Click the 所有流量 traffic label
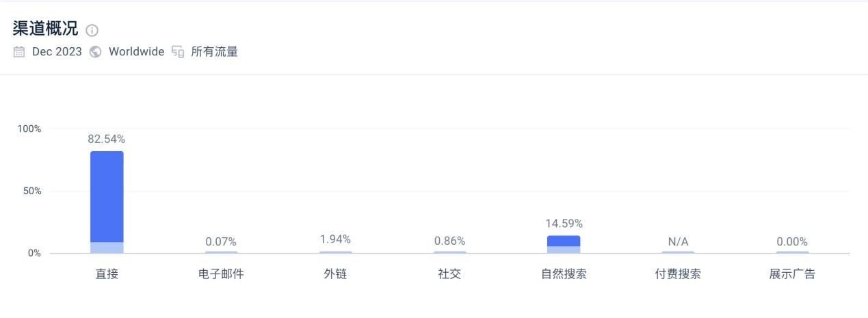Viewport: 868px width, 318px height. 214,52
